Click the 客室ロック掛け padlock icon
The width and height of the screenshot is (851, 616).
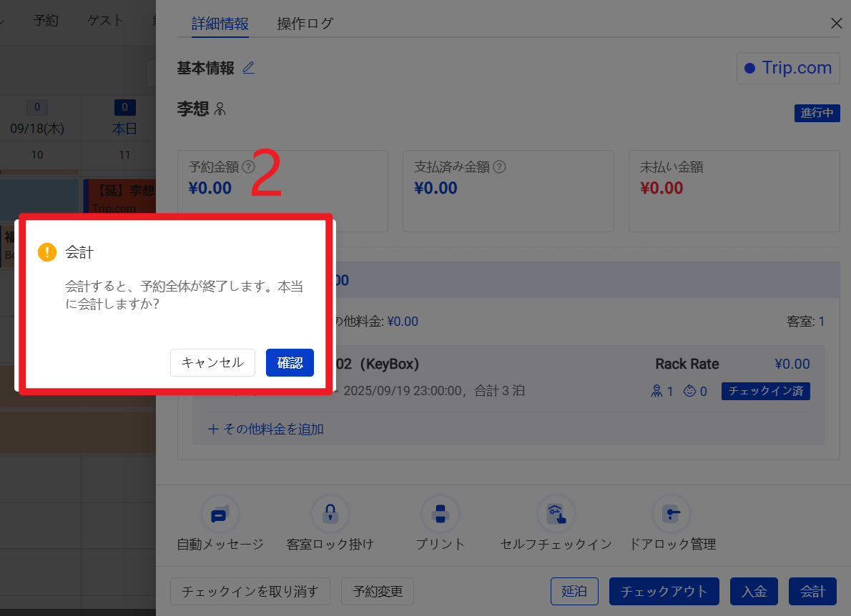click(330, 515)
